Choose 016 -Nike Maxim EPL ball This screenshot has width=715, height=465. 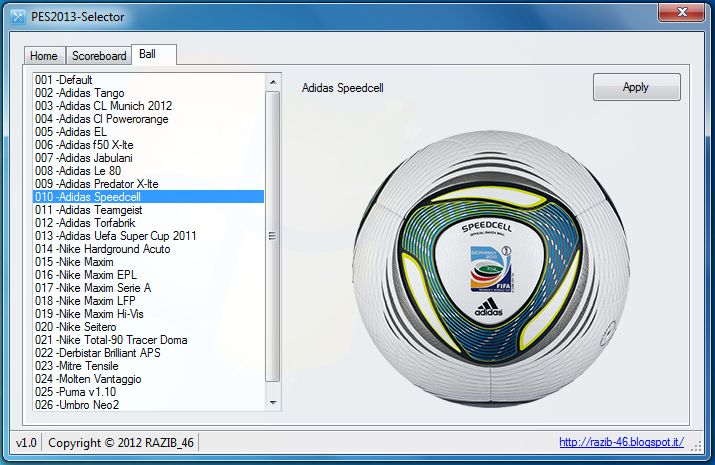[x=88, y=275]
